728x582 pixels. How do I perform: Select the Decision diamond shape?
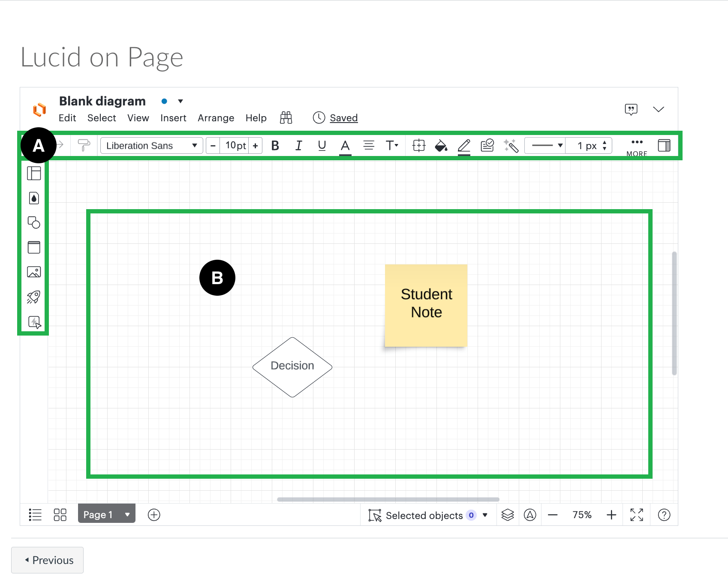coord(292,367)
